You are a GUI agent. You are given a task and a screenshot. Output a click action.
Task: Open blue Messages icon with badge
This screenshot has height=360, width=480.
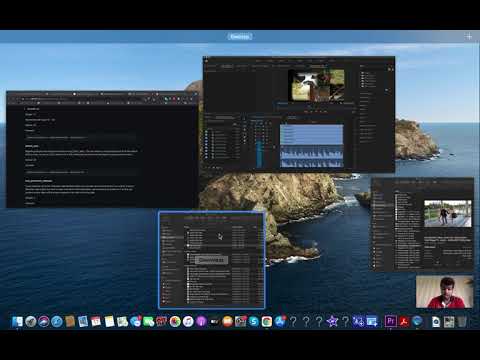[x=136, y=322]
